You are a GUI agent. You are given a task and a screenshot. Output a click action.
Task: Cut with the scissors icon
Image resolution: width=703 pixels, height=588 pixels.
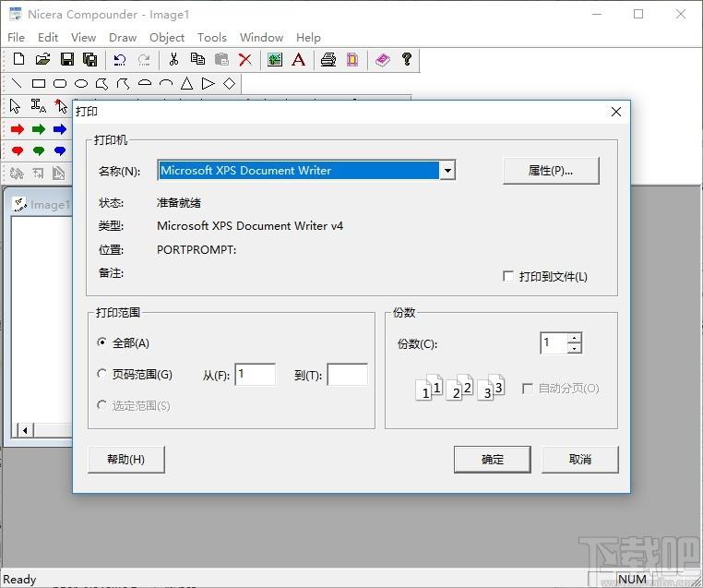(x=173, y=59)
